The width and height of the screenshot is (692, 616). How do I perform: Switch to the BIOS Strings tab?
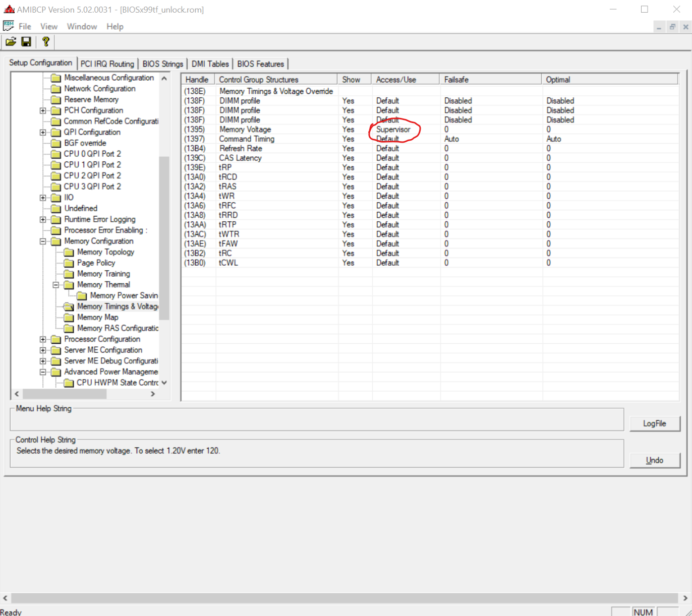[x=163, y=64]
